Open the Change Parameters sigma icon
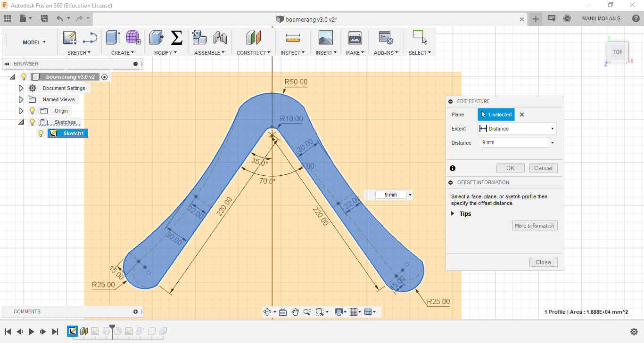Image resolution: width=644 pixels, height=343 pixels. click(176, 38)
